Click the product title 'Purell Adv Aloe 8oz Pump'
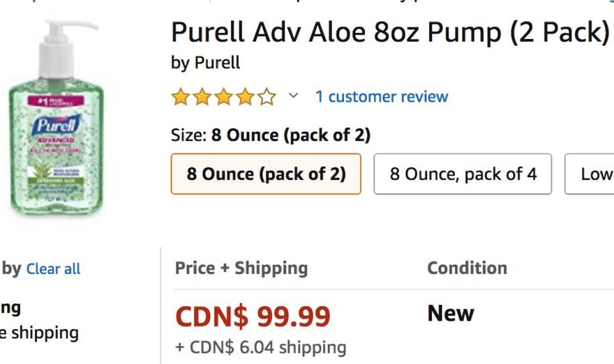The image size is (614, 364). tap(390, 31)
